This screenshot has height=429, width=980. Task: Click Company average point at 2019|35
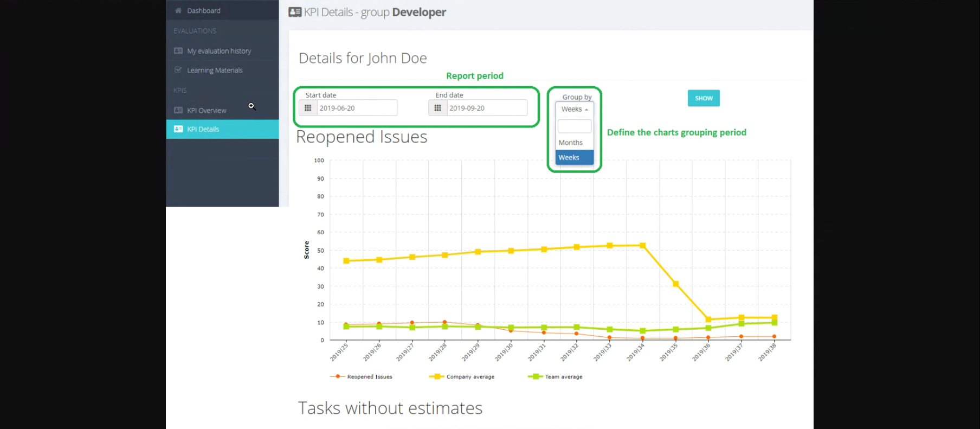675,284
